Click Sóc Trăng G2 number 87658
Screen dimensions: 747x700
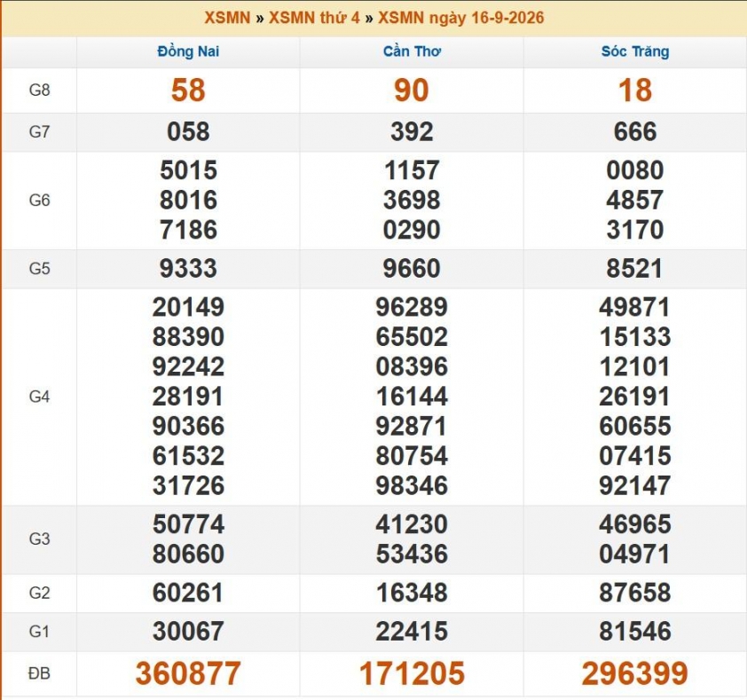coord(635,593)
